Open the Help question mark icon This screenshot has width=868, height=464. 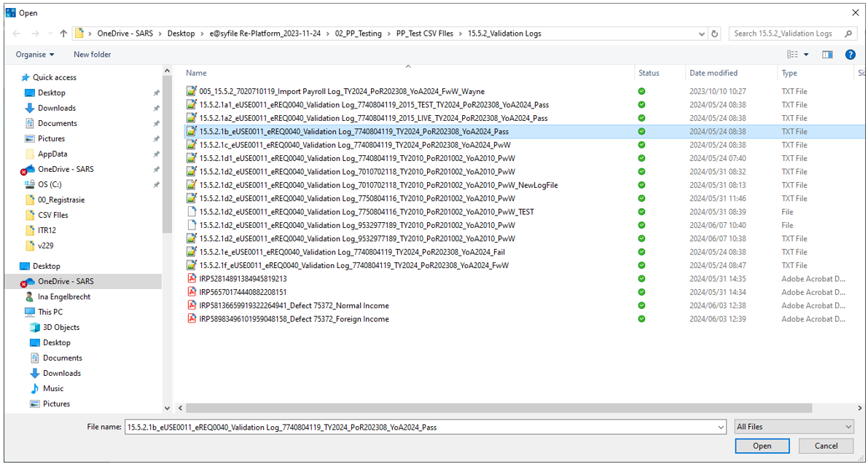(x=850, y=55)
